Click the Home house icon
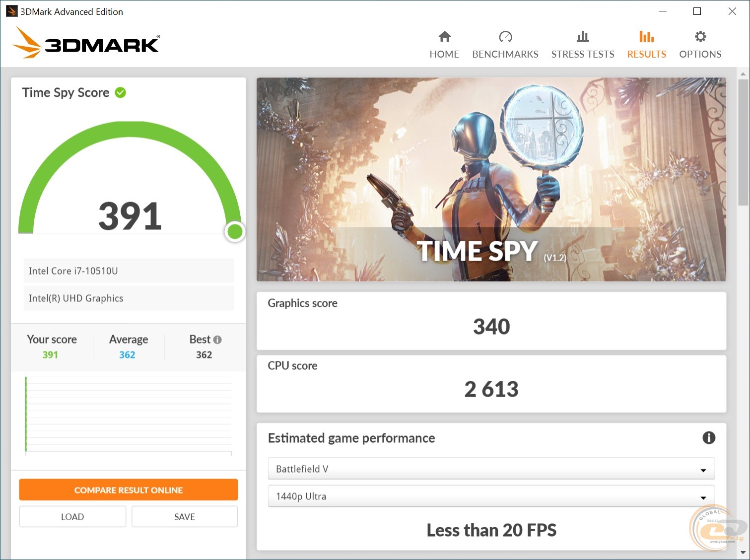 (x=444, y=37)
